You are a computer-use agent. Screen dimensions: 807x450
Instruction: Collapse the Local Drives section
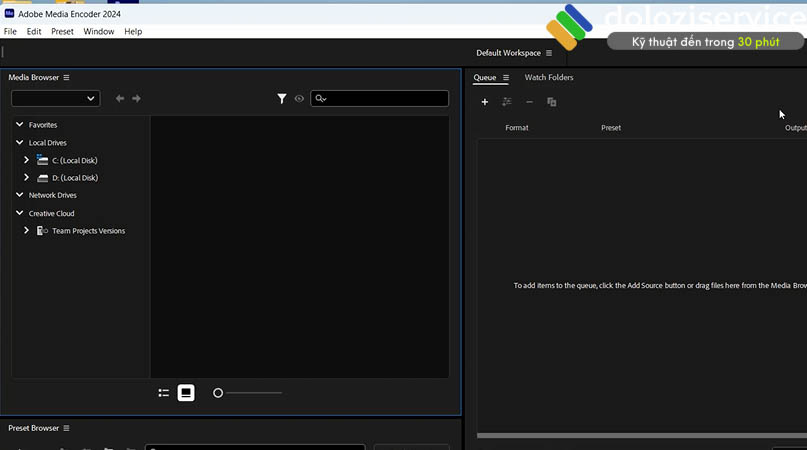(19, 143)
